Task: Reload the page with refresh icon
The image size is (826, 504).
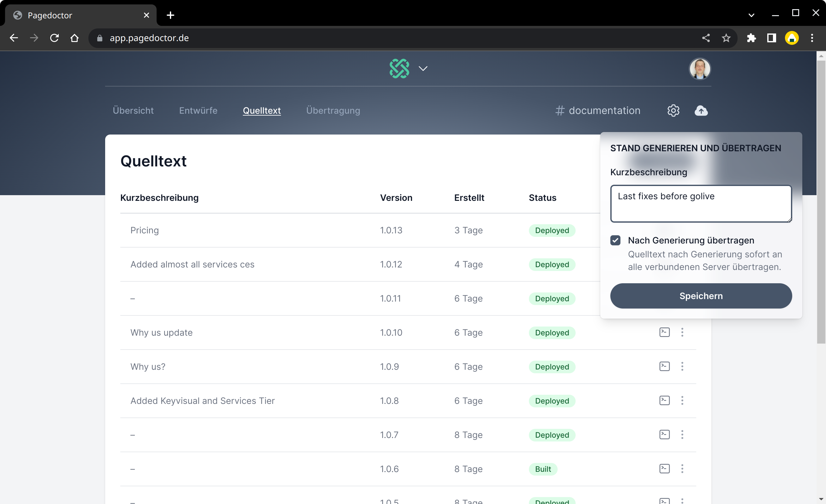Action: coord(54,38)
